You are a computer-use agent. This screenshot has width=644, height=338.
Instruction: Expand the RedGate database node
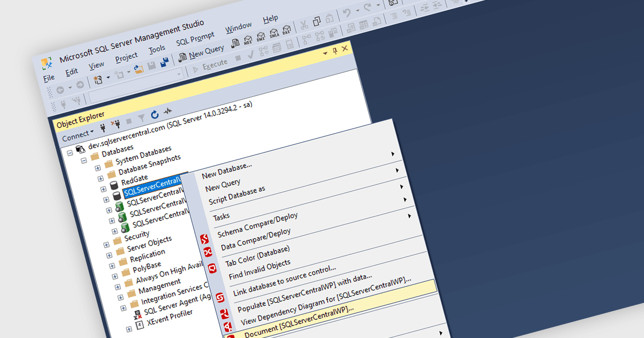[104, 189]
